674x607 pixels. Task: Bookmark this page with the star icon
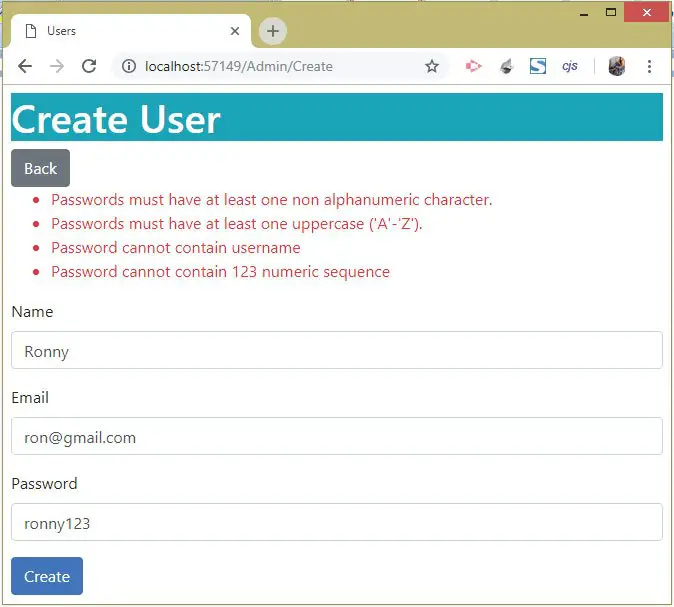click(431, 66)
